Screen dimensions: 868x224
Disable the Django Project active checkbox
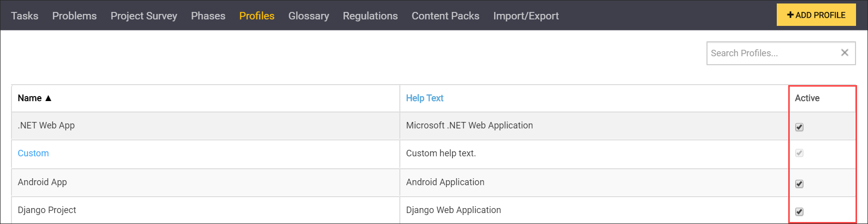point(799,212)
